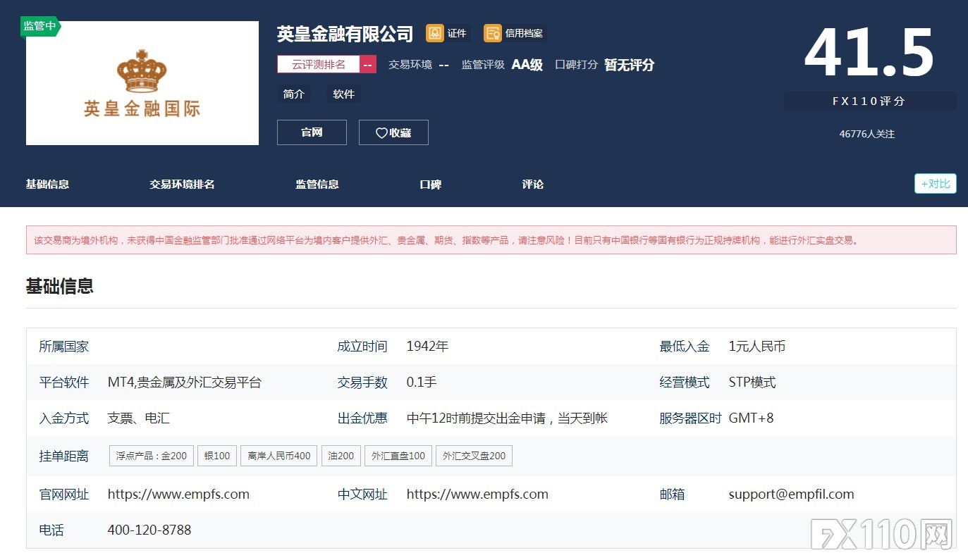
Task: Click the support@empfil.com email address
Action: tap(791, 494)
